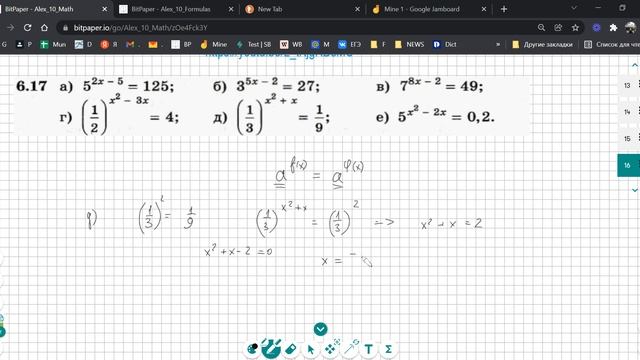The height and width of the screenshot is (360, 640).
Task: Open the sigma math equation tool
Action: pyautogui.click(x=388, y=349)
